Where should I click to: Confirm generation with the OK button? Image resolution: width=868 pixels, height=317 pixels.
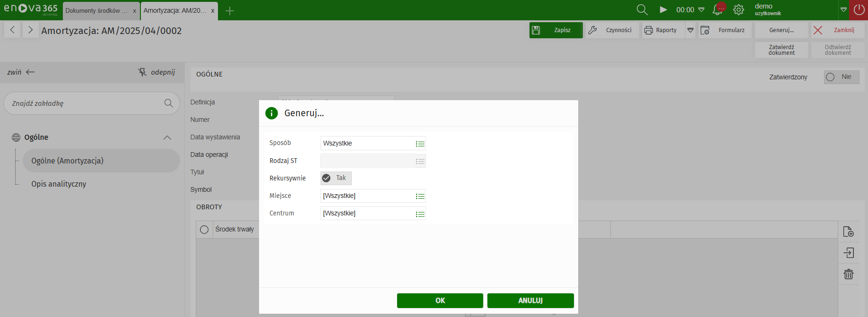click(440, 300)
